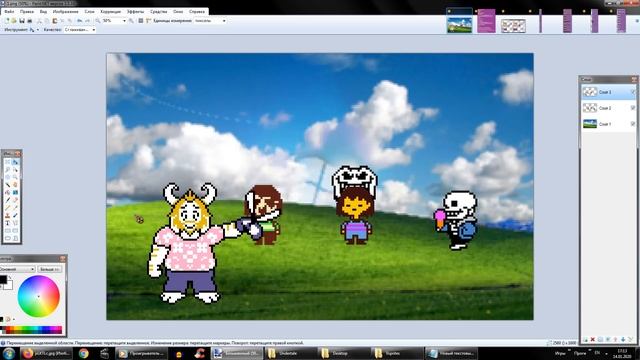This screenshot has width=640, height=360.
Task: Open the Справка menu
Action: point(197,12)
